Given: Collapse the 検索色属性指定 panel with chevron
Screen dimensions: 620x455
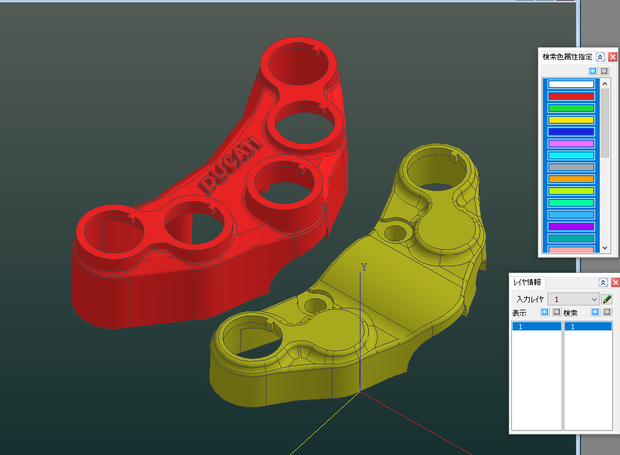Looking at the screenshot, I should pyautogui.click(x=600, y=57).
